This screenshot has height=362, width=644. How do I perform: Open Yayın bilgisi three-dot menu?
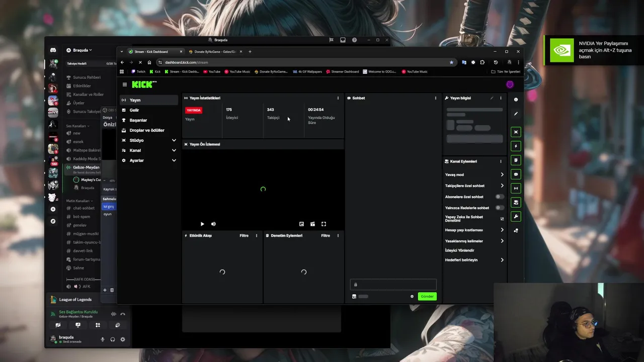pos(501,98)
